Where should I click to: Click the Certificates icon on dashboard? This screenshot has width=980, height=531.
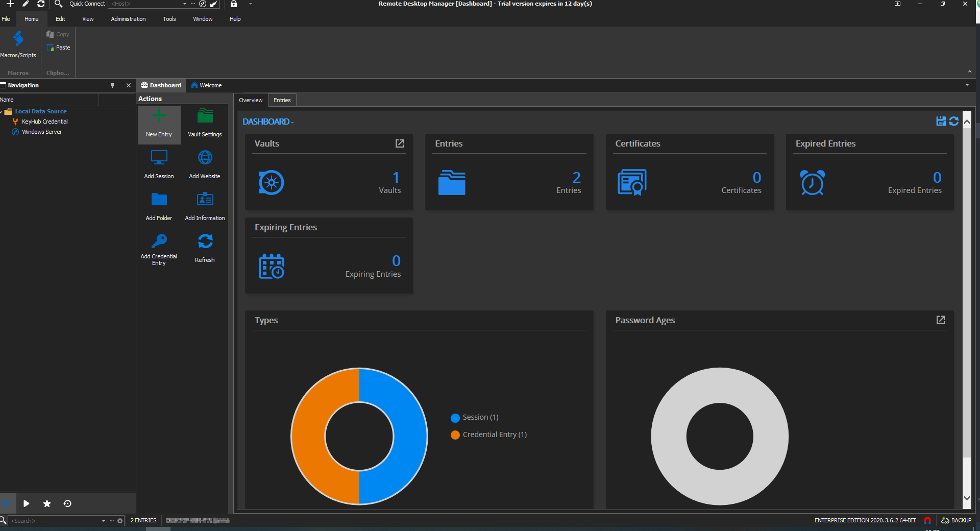[x=632, y=182]
